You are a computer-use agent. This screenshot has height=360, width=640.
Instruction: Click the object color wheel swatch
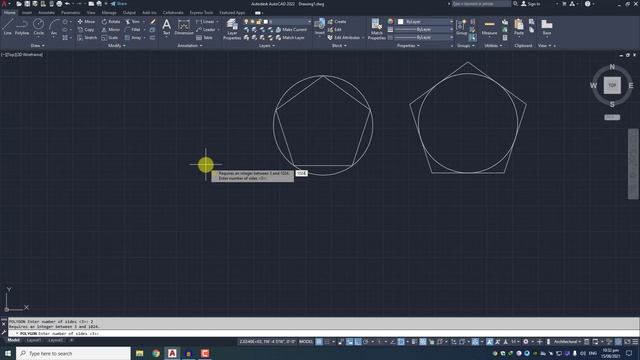point(390,21)
